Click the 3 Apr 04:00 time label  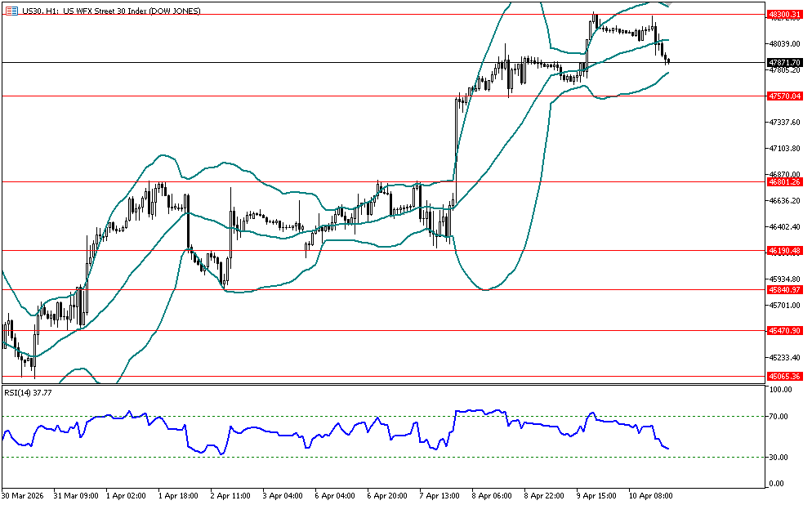click(x=283, y=495)
